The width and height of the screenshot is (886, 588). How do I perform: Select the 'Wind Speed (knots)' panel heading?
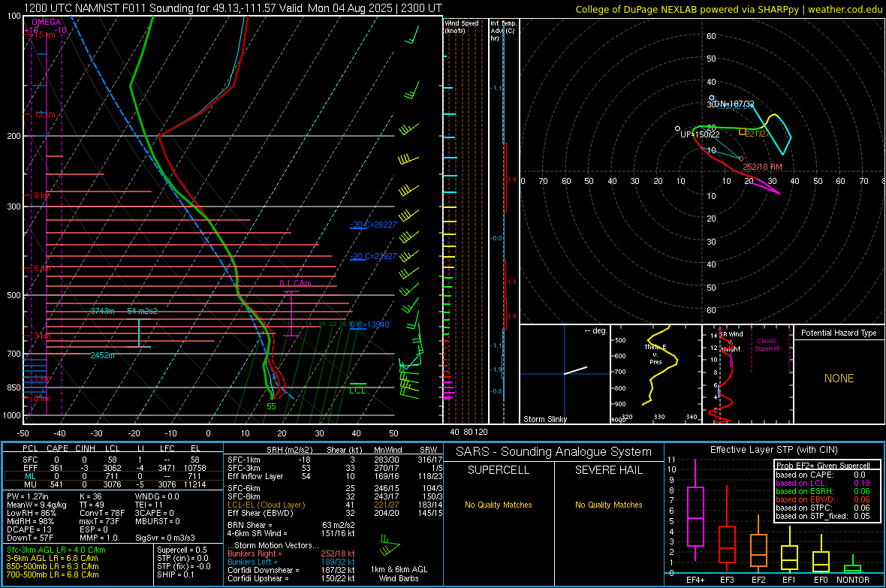pos(461,27)
